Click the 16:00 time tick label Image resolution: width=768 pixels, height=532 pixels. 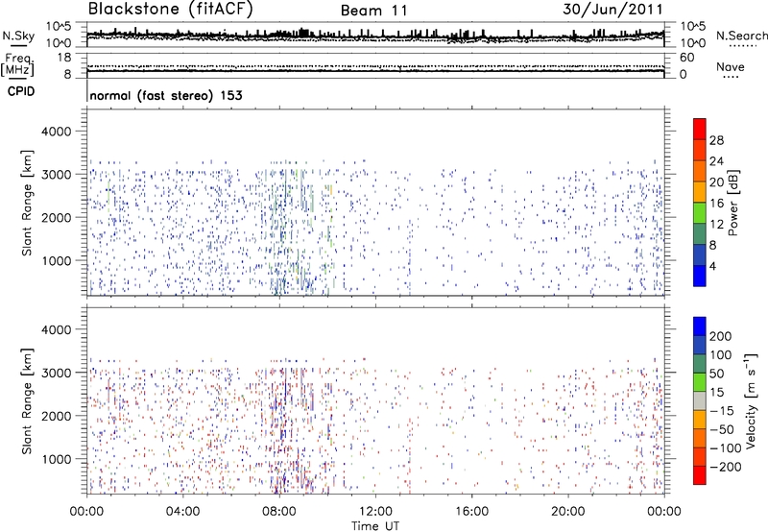[x=471, y=512]
